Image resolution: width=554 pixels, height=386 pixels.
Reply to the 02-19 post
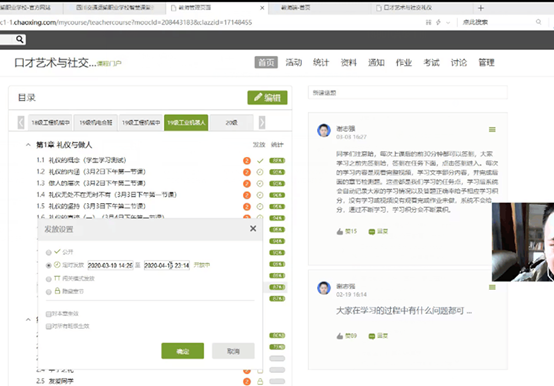(378, 336)
